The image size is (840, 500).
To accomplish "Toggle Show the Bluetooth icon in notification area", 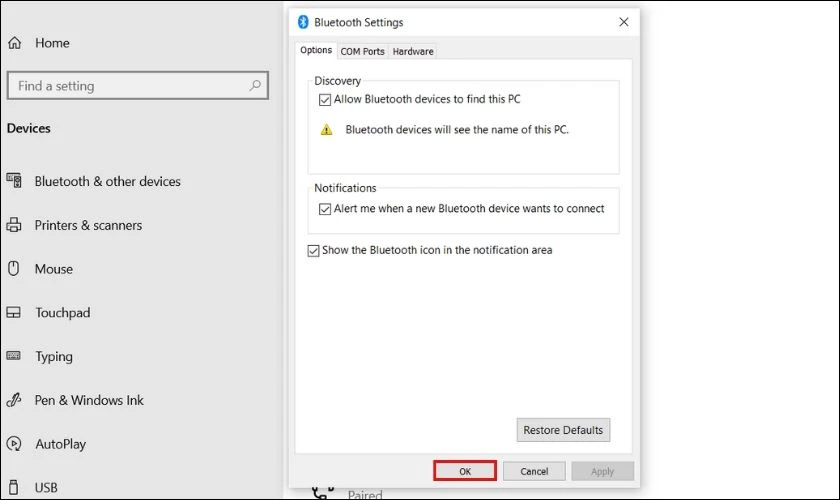I will [x=313, y=251].
